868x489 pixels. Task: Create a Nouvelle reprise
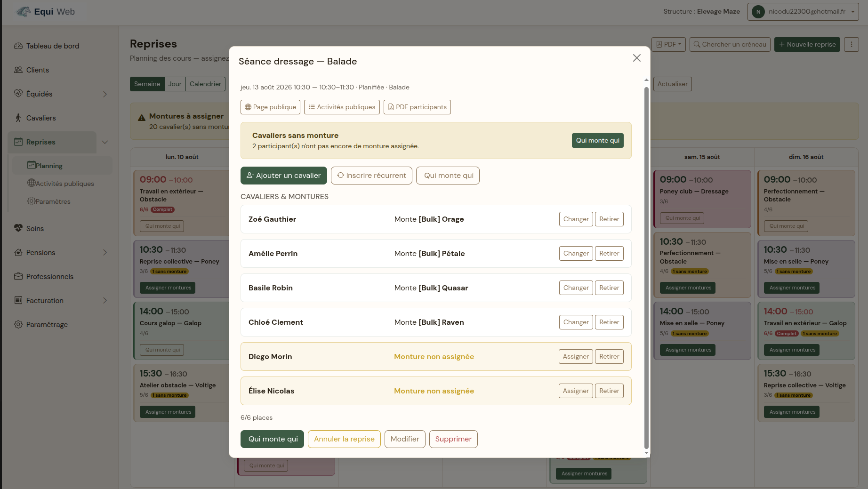point(807,44)
